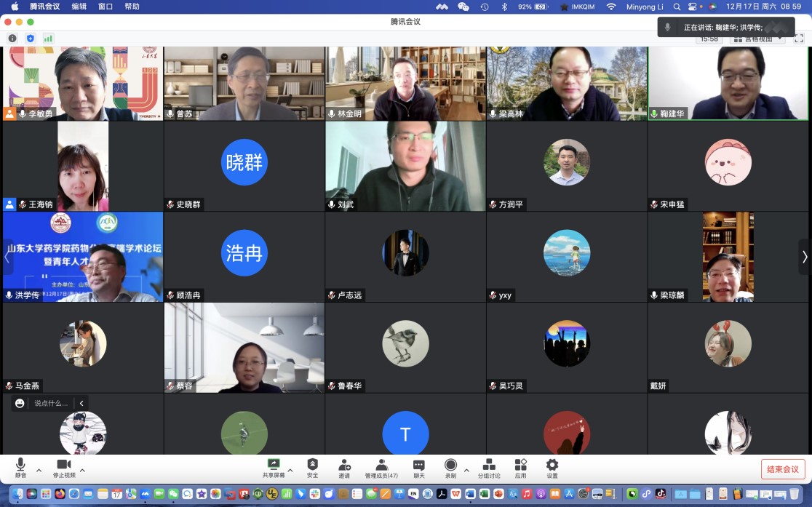Click the red 结束会议 button
Image resolution: width=812 pixels, height=507 pixels.
(x=783, y=469)
